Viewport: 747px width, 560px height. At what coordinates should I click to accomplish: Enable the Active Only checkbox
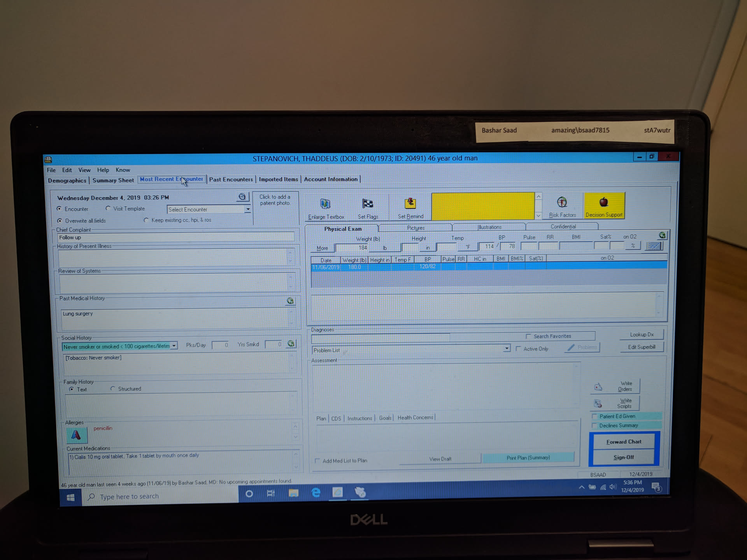pos(518,349)
